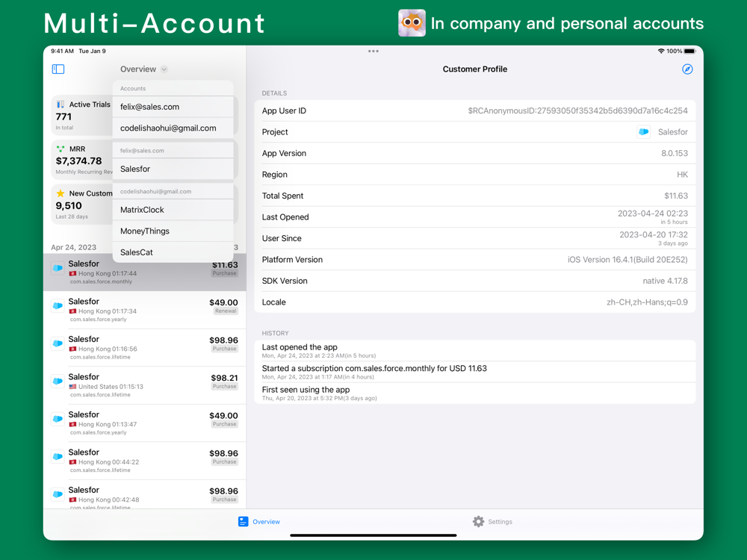Screen dimensions: 747x560
Task: Click the Renewal badge
Action: [x=226, y=311]
